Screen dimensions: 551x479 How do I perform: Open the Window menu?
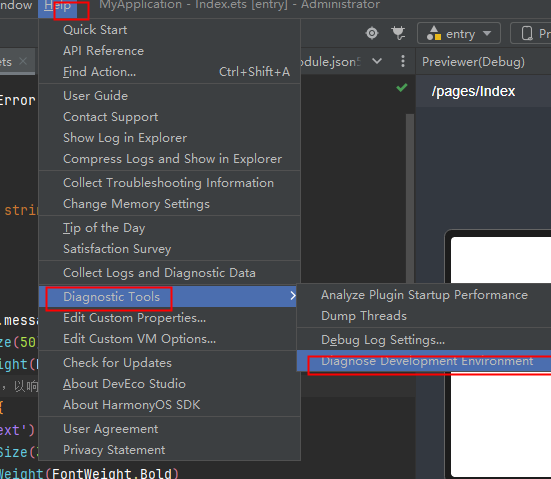[16, 5]
